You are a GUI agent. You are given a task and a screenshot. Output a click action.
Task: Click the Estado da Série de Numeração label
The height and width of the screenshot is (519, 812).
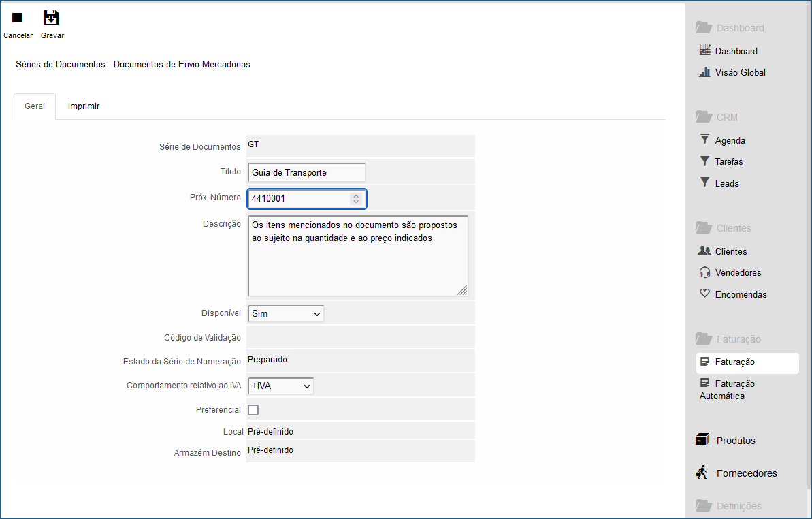(x=182, y=362)
